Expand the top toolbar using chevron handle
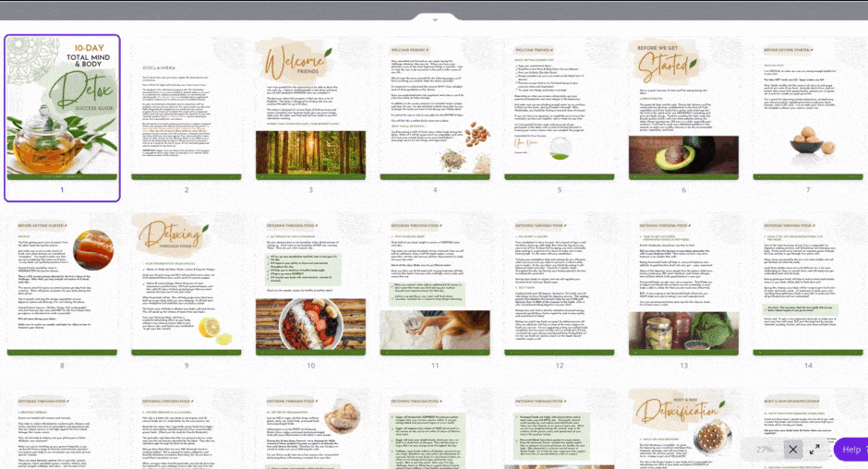 (x=434, y=18)
